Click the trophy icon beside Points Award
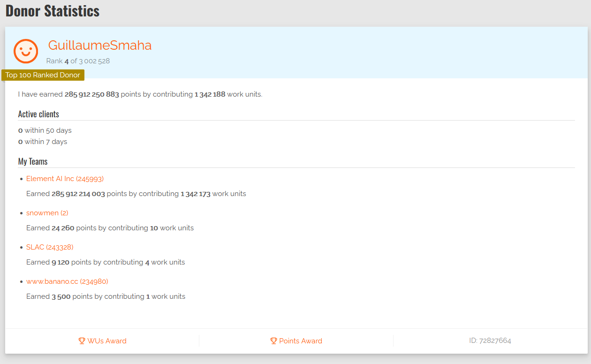 tap(273, 341)
